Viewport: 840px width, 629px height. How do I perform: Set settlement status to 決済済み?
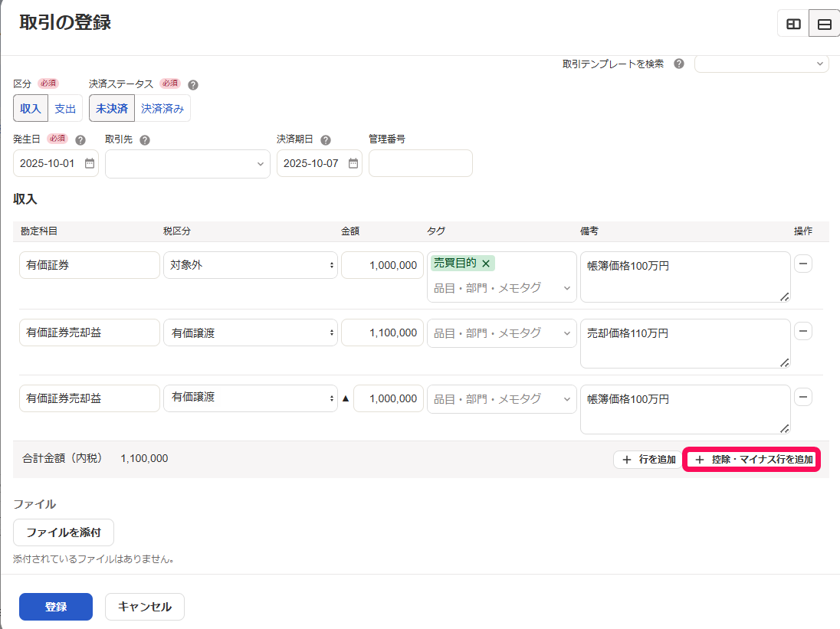162,109
